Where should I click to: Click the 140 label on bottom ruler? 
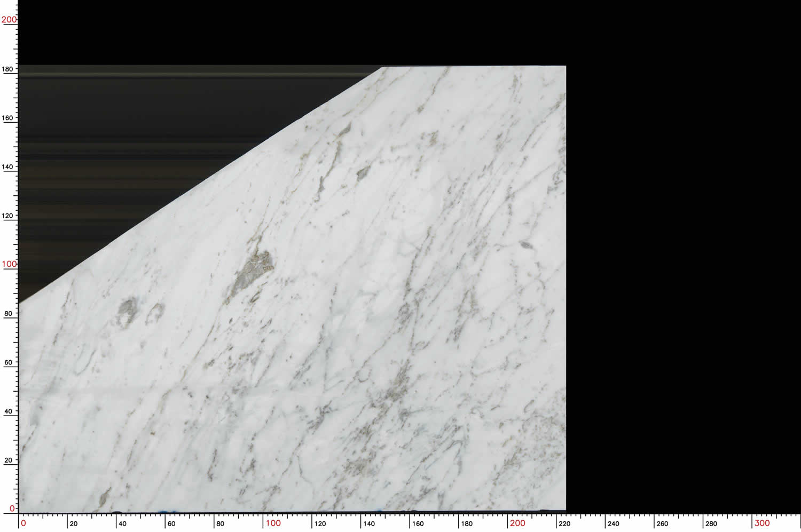pos(369,523)
